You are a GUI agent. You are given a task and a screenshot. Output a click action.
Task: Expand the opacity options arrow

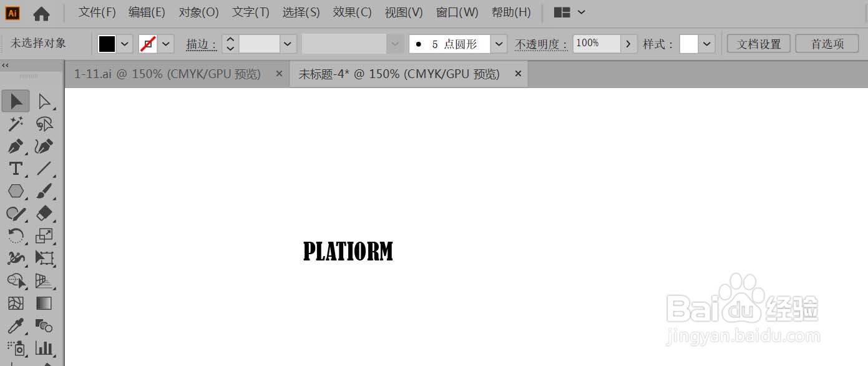628,44
